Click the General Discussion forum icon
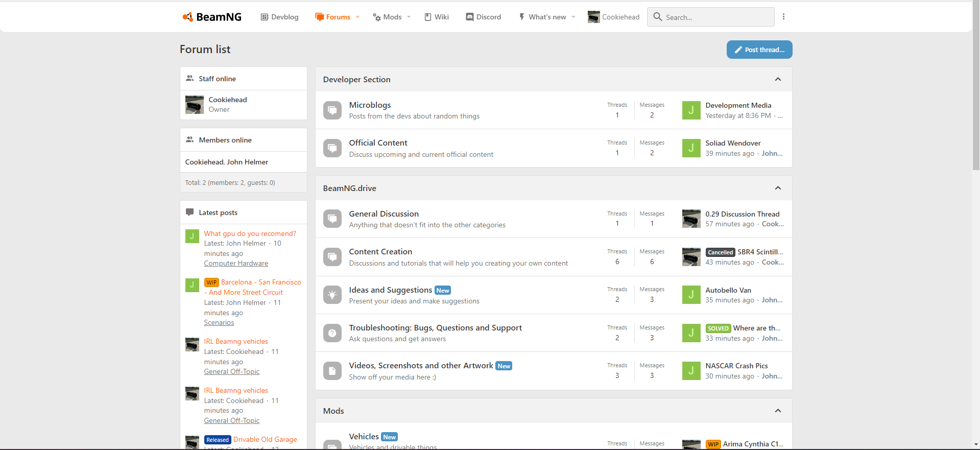The height and width of the screenshot is (450, 980). coord(332,219)
